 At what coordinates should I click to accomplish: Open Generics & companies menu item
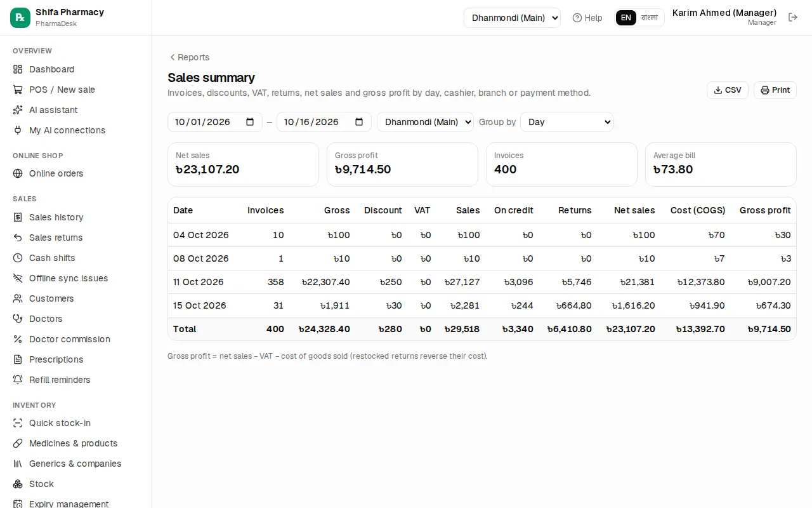point(75,464)
